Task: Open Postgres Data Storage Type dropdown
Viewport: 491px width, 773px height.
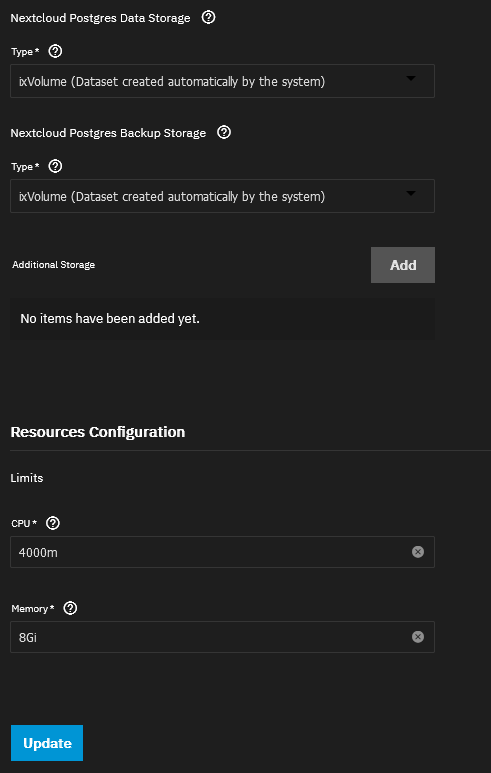Action: [x=222, y=81]
